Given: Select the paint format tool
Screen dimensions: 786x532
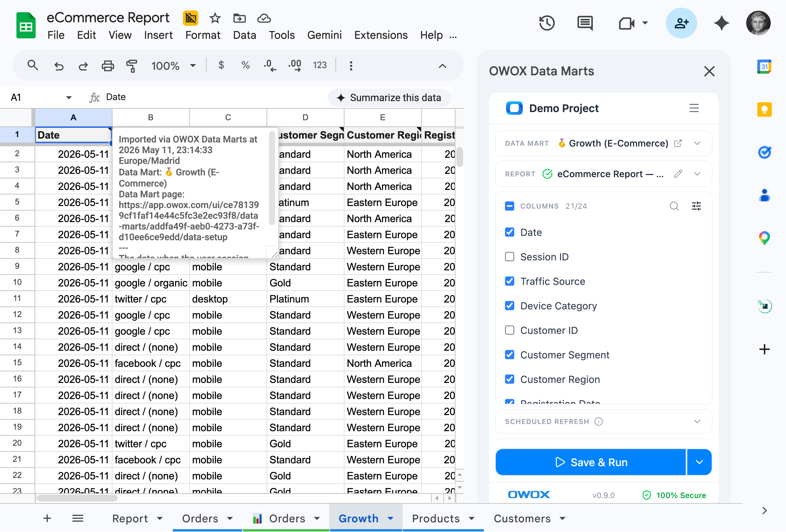Looking at the screenshot, I should [x=132, y=66].
